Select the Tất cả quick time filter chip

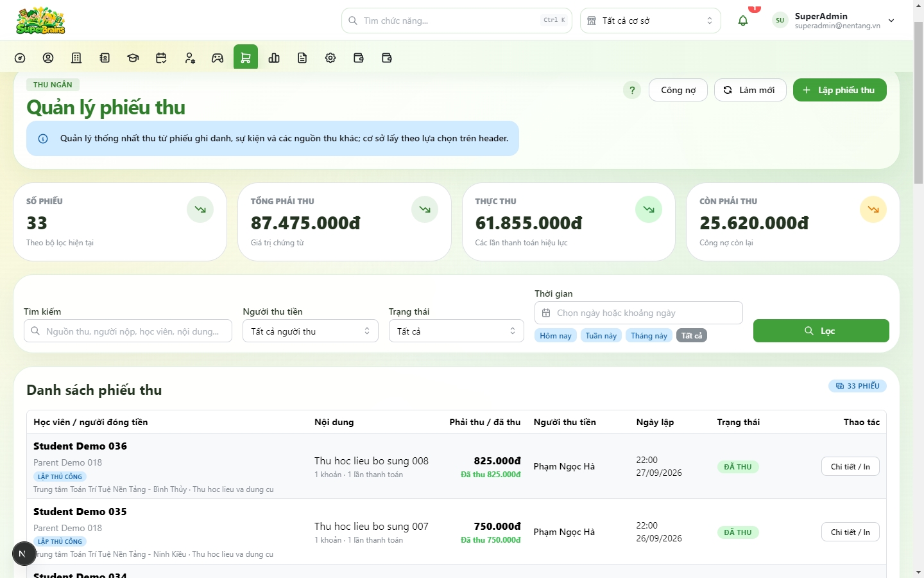(x=692, y=335)
